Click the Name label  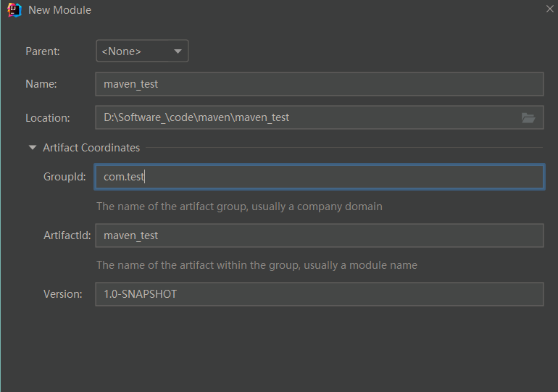click(41, 84)
